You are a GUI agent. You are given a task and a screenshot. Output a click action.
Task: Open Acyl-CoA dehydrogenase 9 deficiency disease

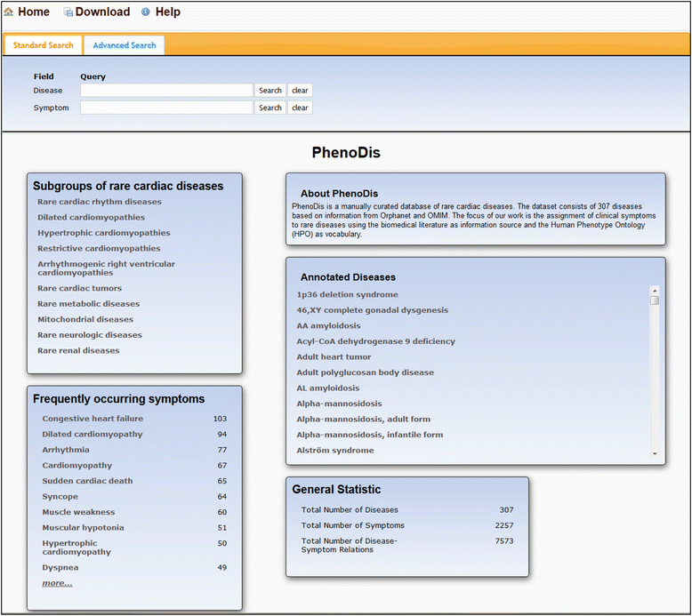click(376, 341)
